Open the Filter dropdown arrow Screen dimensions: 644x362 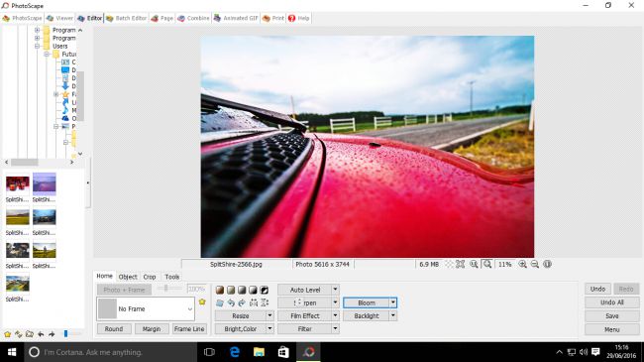point(335,328)
